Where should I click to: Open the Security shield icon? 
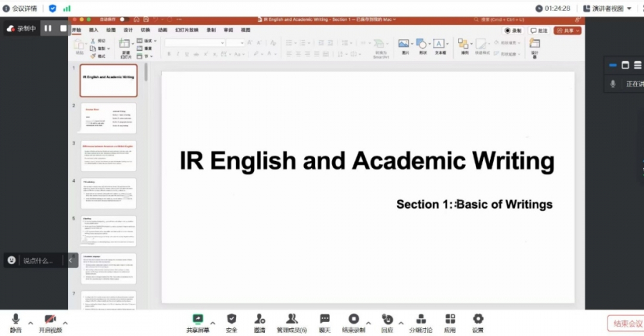[x=231, y=319]
